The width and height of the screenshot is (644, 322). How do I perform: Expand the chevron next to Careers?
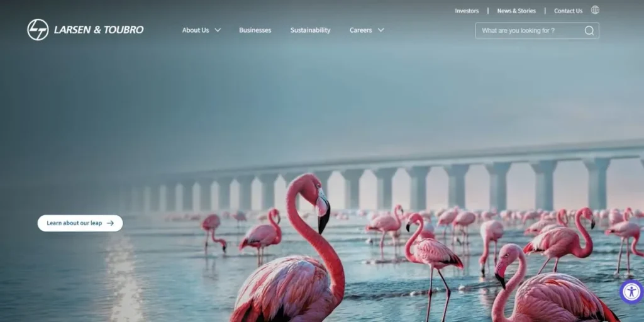click(x=380, y=30)
